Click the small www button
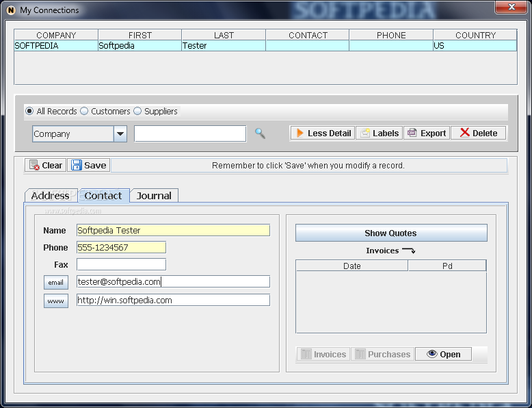 [x=56, y=301]
